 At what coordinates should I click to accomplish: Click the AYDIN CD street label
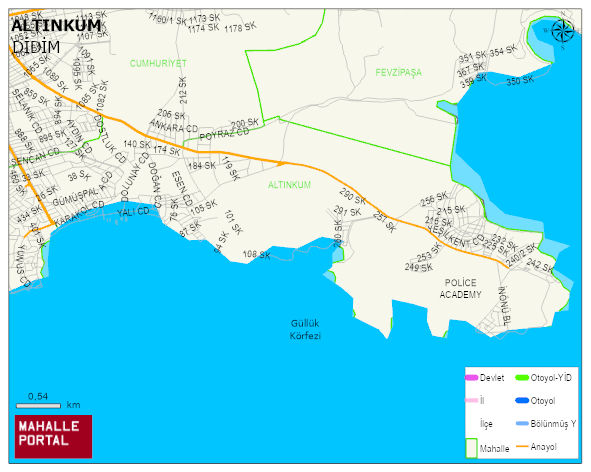pos(79,136)
